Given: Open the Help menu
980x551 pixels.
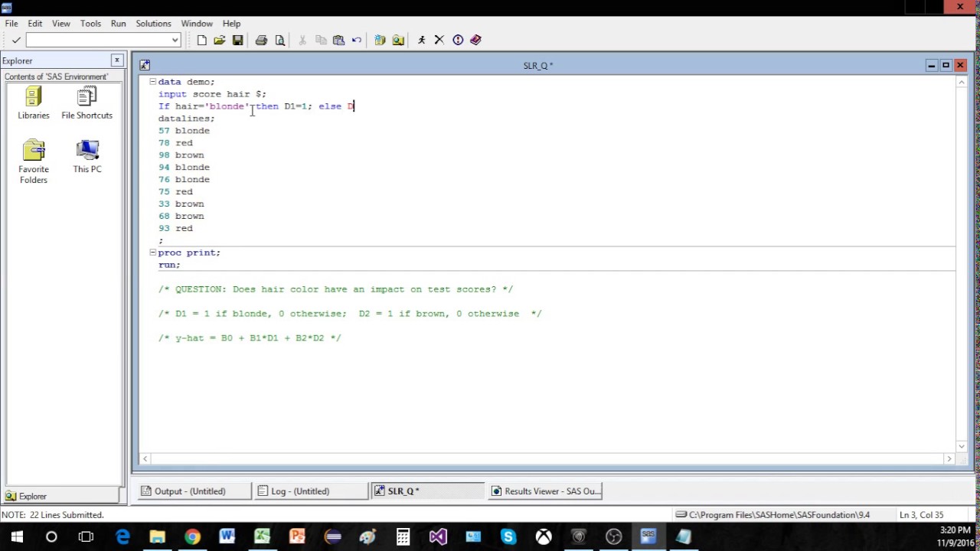Looking at the screenshot, I should click(x=231, y=24).
